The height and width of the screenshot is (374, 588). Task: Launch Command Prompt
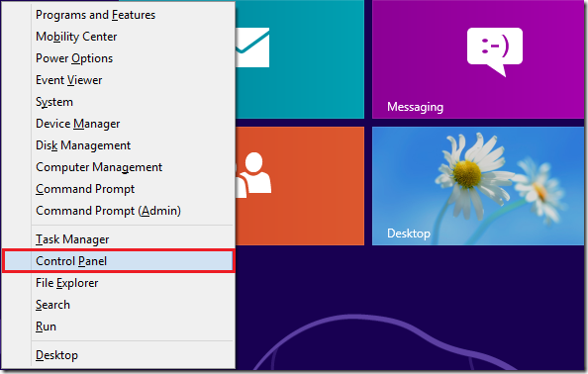click(119, 189)
